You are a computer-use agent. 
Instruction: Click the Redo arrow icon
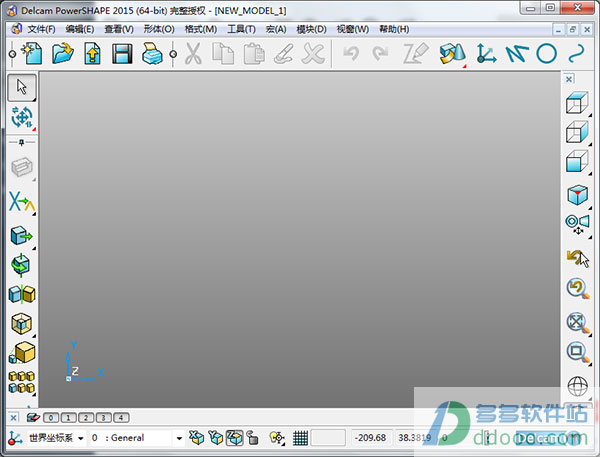click(x=380, y=54)
